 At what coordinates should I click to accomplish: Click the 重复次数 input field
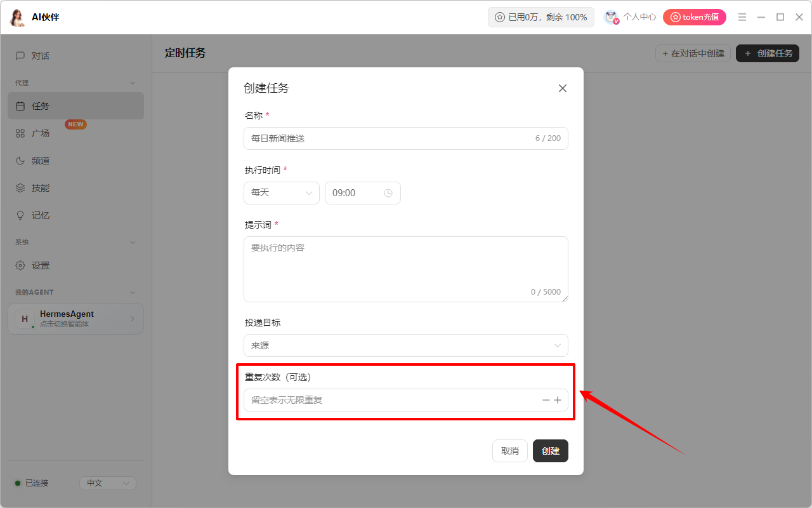tap(406, 400)
